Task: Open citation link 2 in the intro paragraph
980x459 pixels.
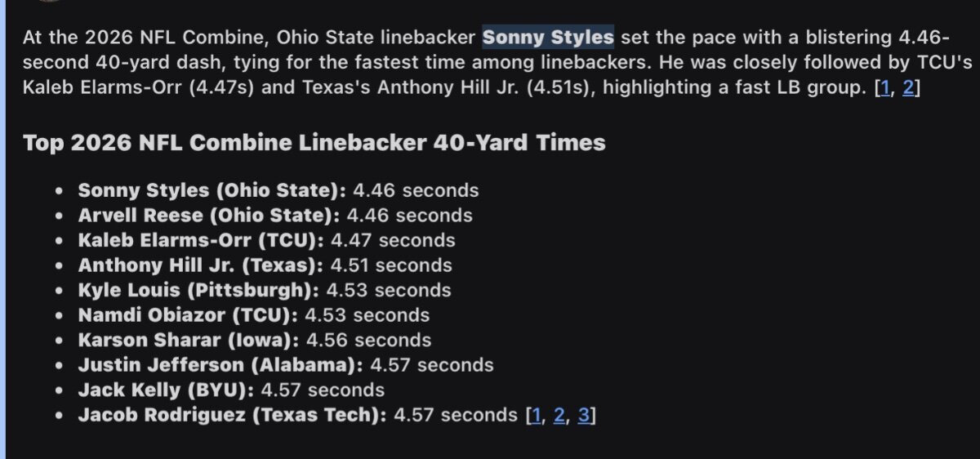Action: pyautogui.click(x=908, y=89)
